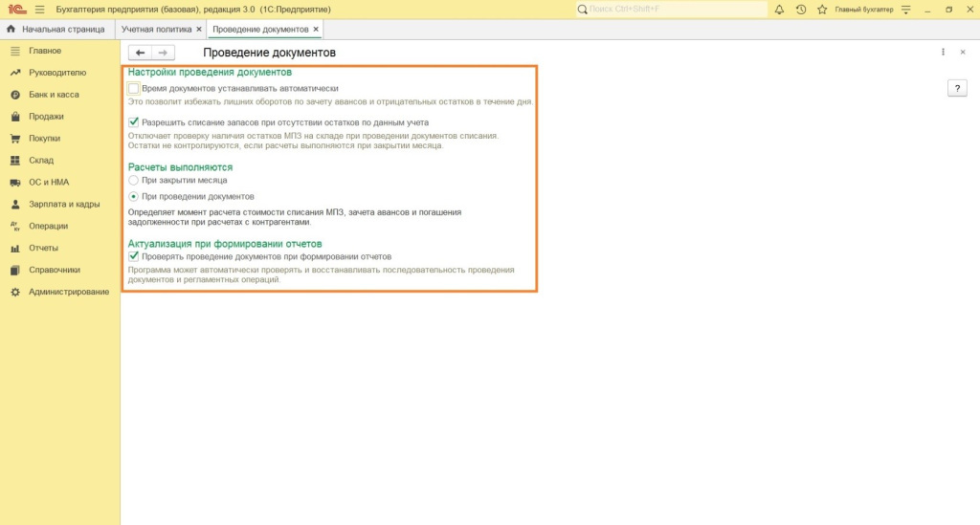Click the question mark help button
This screenshot has height=525, width=980.
[x=957, y=88]
